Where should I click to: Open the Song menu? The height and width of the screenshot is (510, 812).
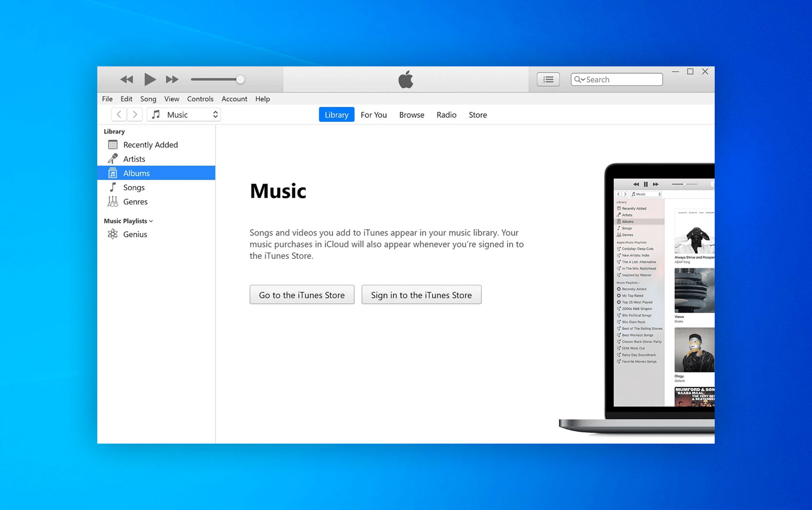click(148, 99)
